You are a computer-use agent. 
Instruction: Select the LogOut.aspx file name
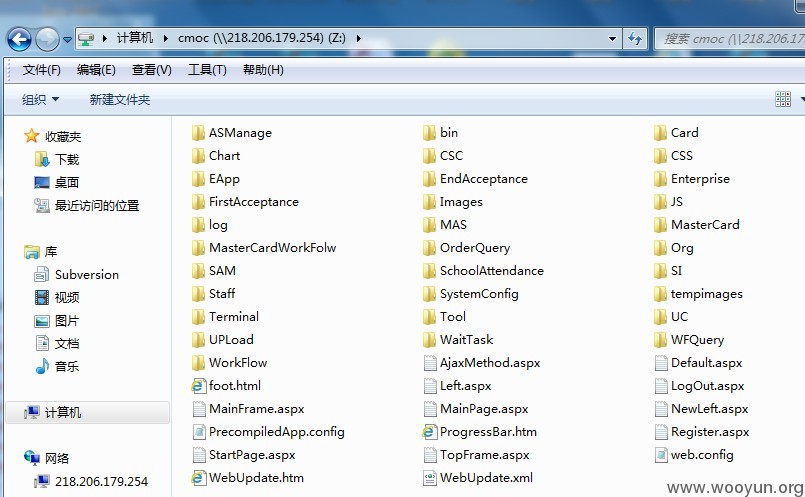pyautogui.click(x=707, y=386)
